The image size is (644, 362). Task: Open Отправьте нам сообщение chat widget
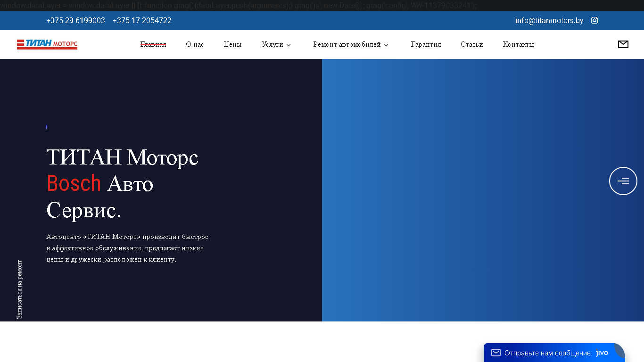point(554,353)
